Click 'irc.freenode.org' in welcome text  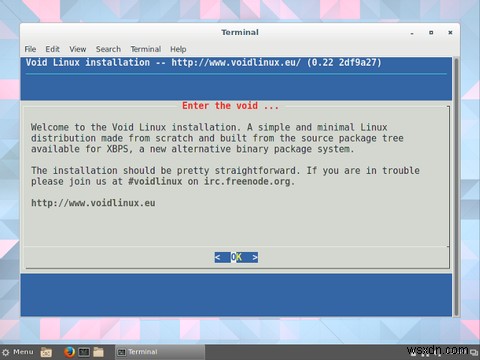coord(247,182)
